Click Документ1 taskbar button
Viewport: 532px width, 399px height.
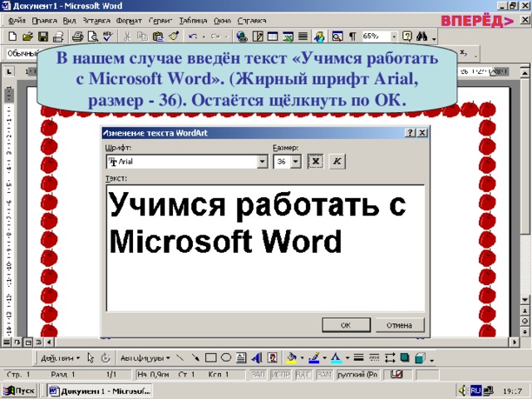pos(100,392)
